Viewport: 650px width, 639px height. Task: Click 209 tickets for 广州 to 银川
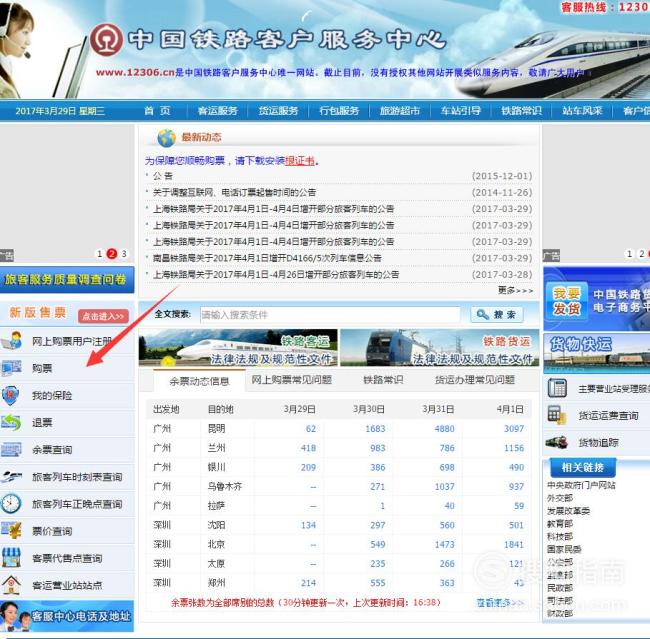pos(308,467)
